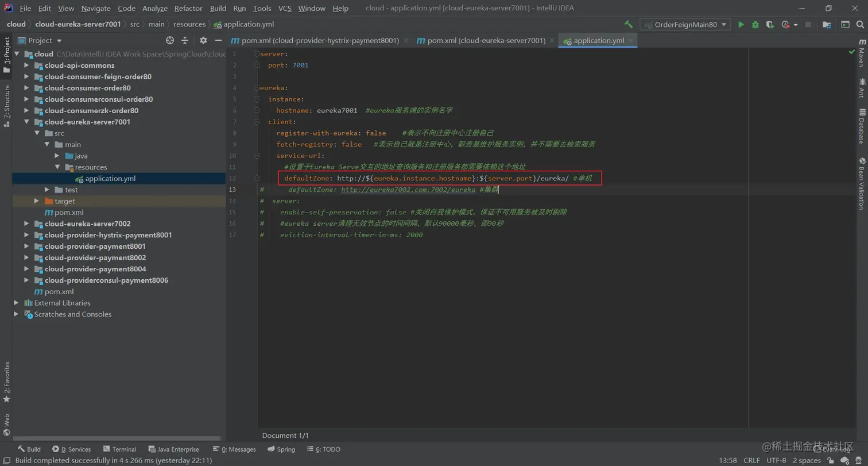Screen dimensions: 868x466
Task: Expand the target folder
Action: (x=37, y=201)
